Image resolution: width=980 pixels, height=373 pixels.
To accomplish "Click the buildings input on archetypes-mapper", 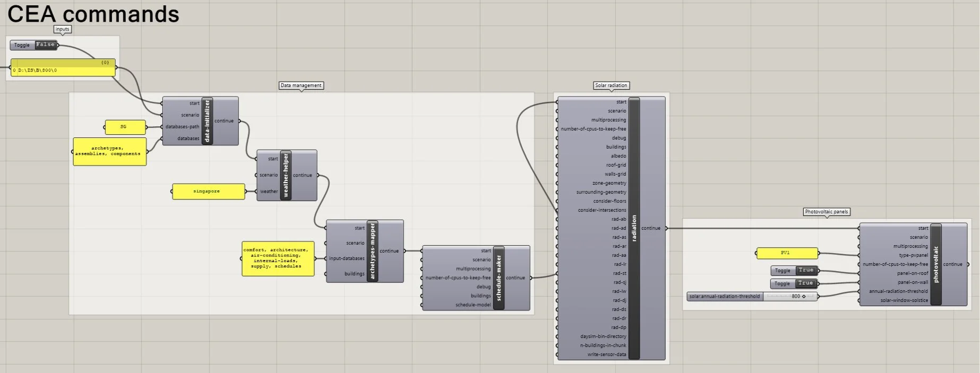I will [355, 274].
